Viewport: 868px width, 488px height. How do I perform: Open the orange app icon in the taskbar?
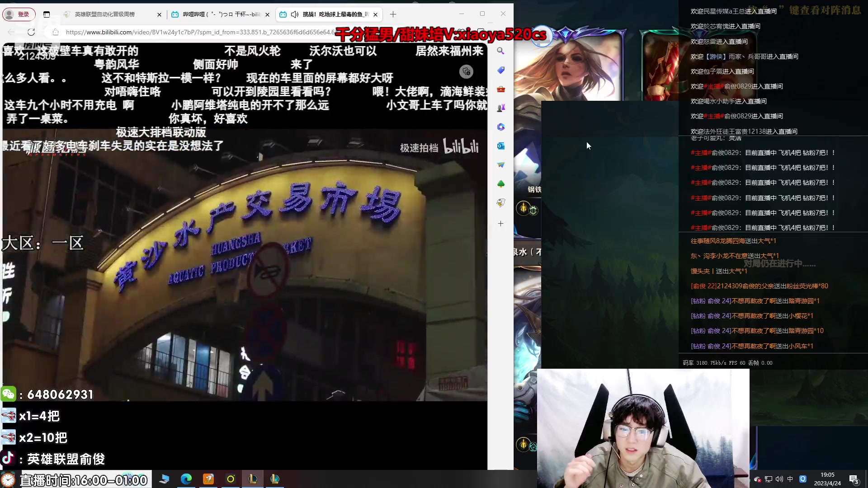click(x=208, y=479)
